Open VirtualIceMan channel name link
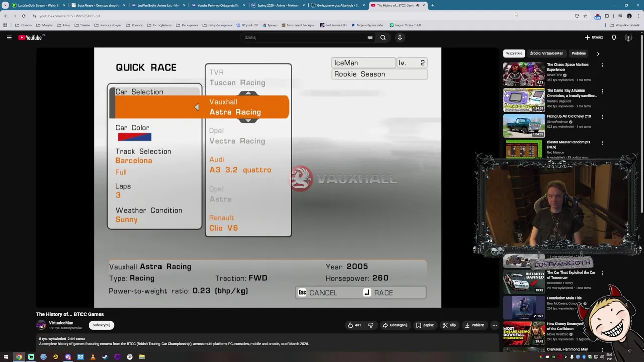The image size is (644, 362). 61,323
